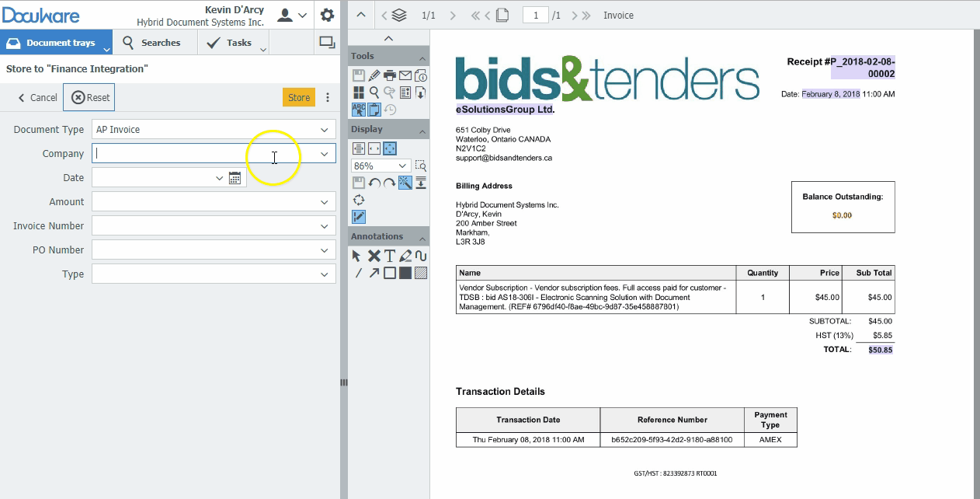Toggle show annotations pencil button
980x499 pixels.
pyautogui.click(x=359, y=217)
